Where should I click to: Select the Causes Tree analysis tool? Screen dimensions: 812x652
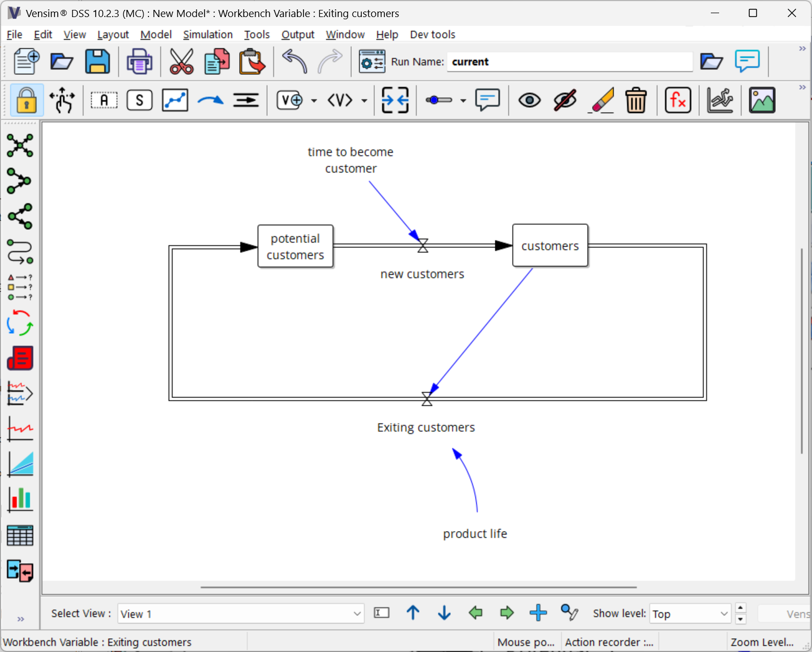coord(20,181)
